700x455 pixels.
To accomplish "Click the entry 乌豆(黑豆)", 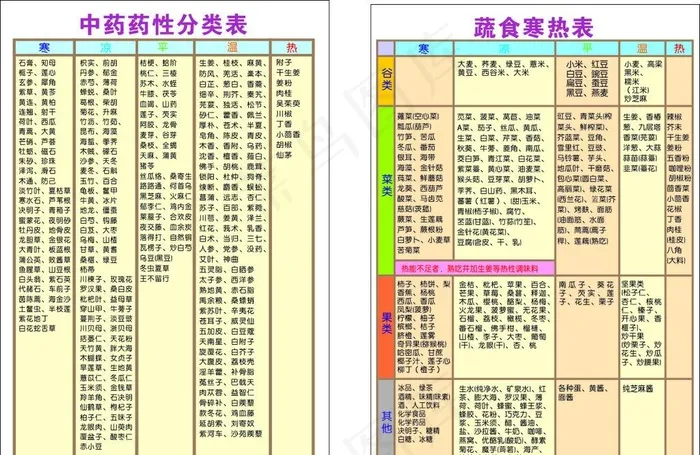I will point(156,258).
